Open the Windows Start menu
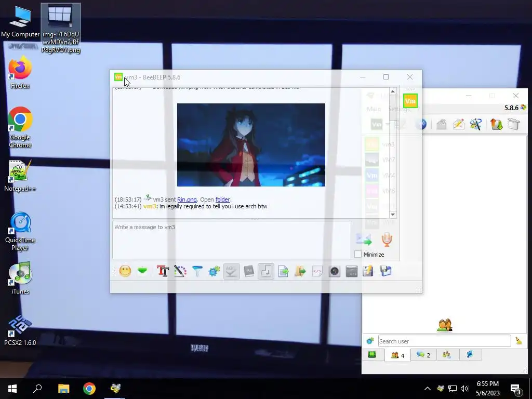The height and width of the screenshot is (399, 532). pyautogui.click(x=12, y=389)
